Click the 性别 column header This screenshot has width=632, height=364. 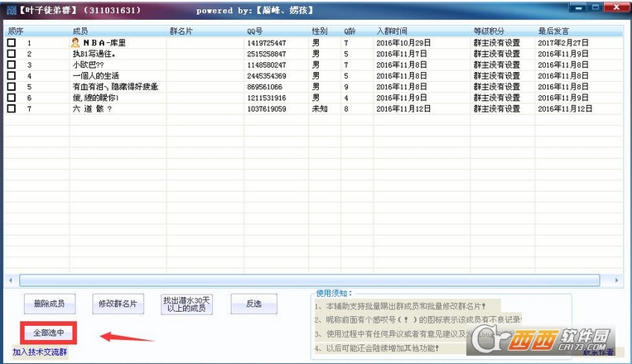tap(319, 31)
